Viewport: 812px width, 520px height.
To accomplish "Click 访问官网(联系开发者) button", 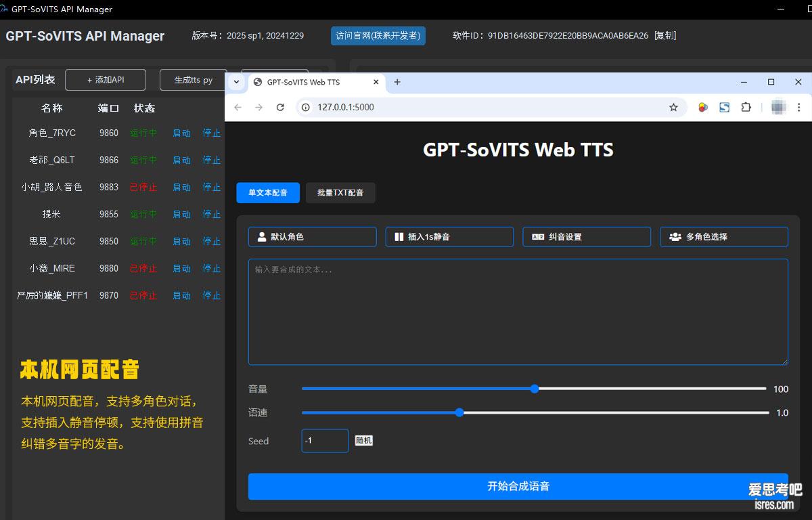I will 378,36.
